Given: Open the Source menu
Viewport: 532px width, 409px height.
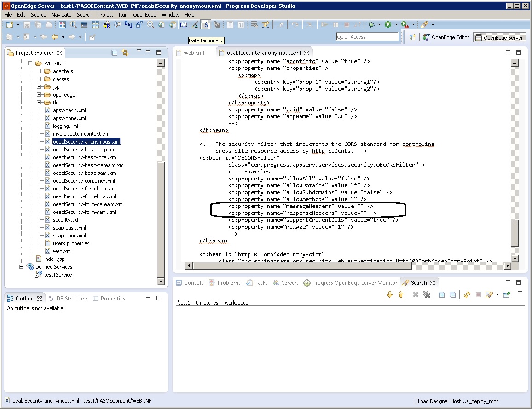Looking at the screenshot, I should click(38, 15).
